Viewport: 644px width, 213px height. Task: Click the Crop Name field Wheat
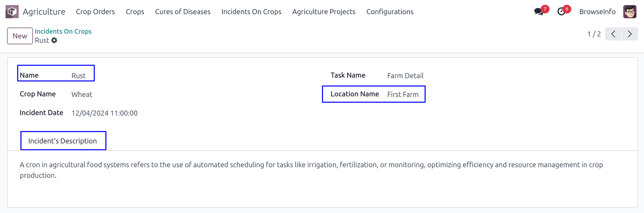(x=82, y=95)
